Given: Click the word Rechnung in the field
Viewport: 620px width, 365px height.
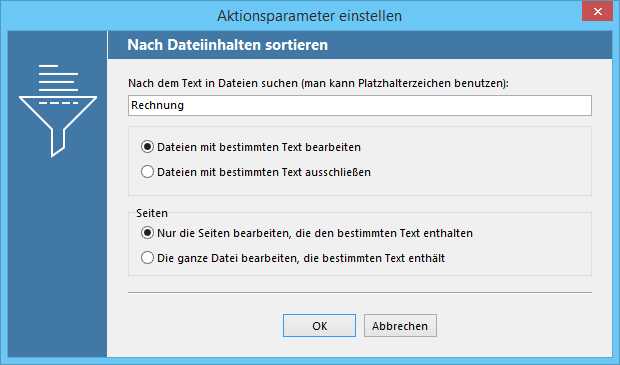Looking at the screenshot, I should click(157, 106).
